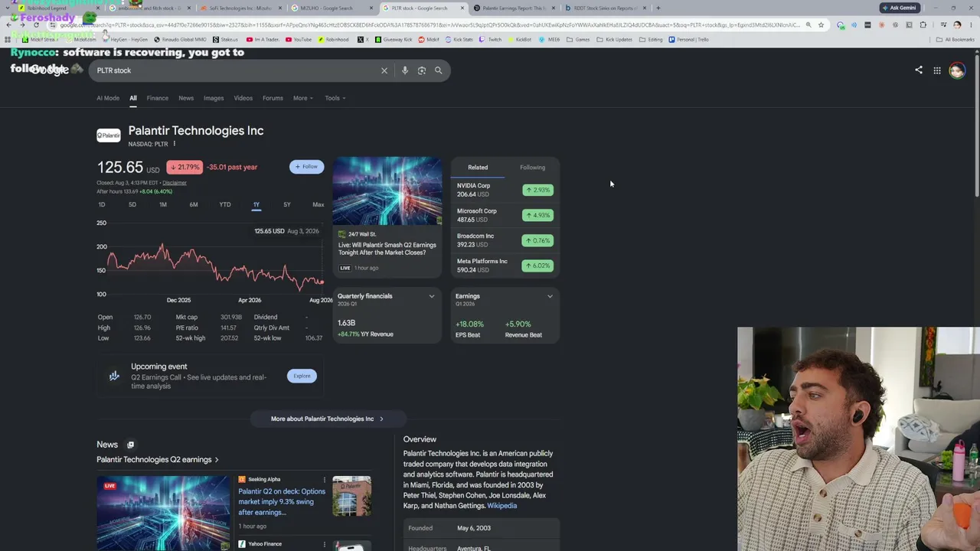
Task: Open options icon beside the News heading
Action: pos(130,445)
